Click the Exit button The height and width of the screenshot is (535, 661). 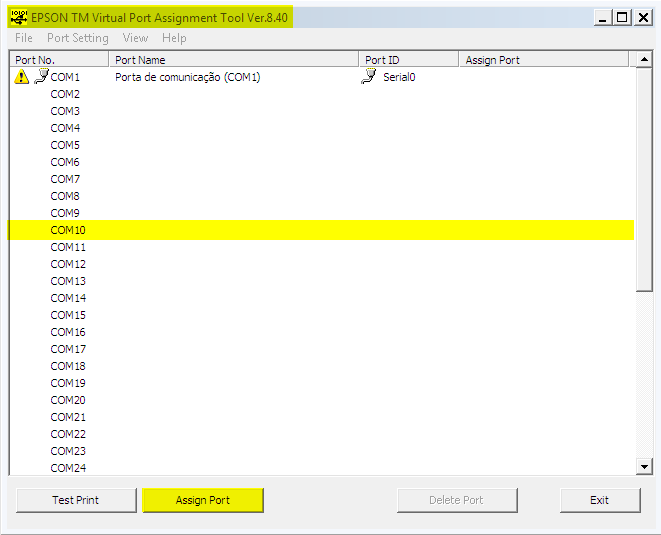(x=600, y=500)
